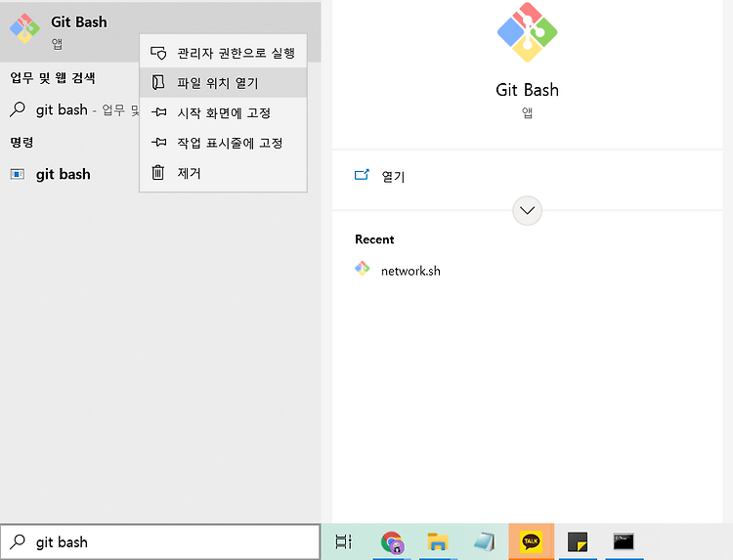The height and width of the screenshot is (560, 733).
Task: Click the Git icon beside network.sh
Action: click(363, 269)
